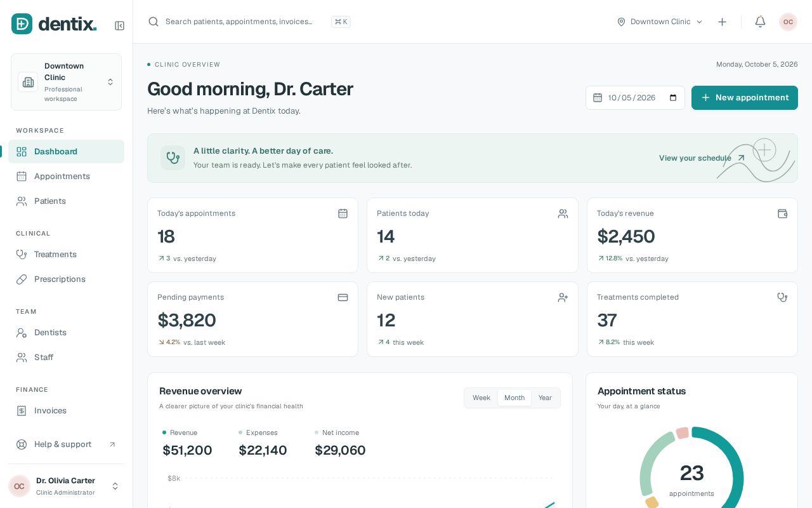
Task: Open Prescriptions in the sidebar
Action: coord(66,279)
